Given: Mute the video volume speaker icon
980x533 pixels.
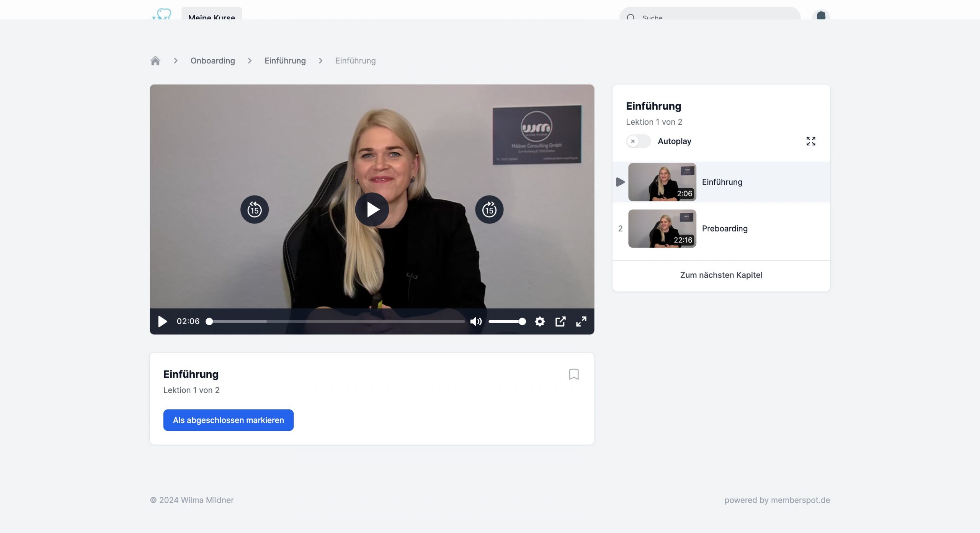Looking at the screenshot, I should (475, 321).
